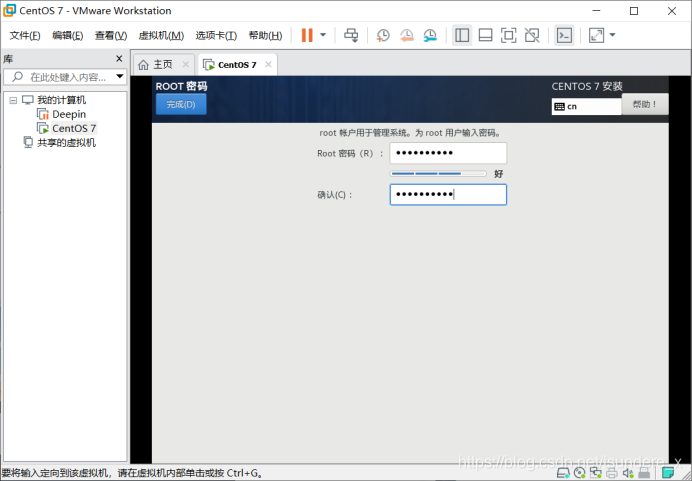Image resolution: width=692 pixels, height=481 pixels.
Task: Toggle Unity mode icon
Action: point(532,35)
